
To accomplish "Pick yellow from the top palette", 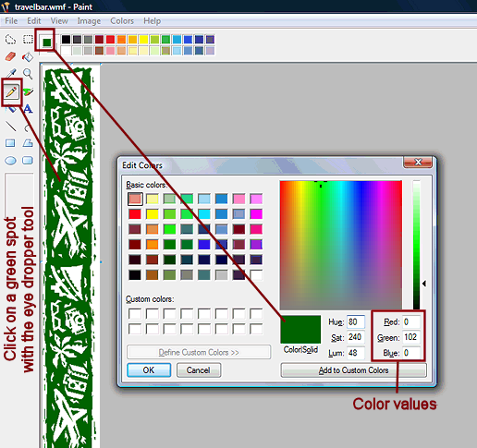I will click(143, 40).
